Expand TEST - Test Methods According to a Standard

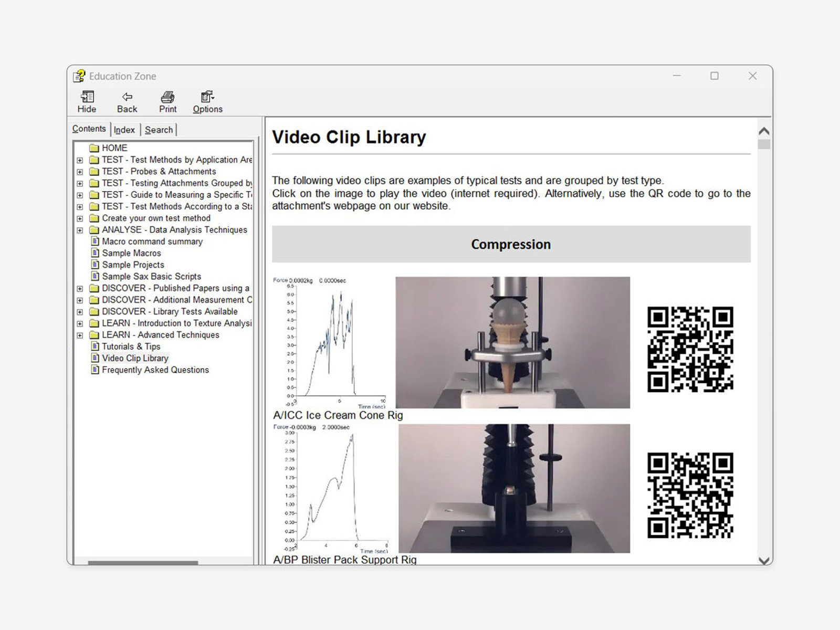tap(80, 207)
